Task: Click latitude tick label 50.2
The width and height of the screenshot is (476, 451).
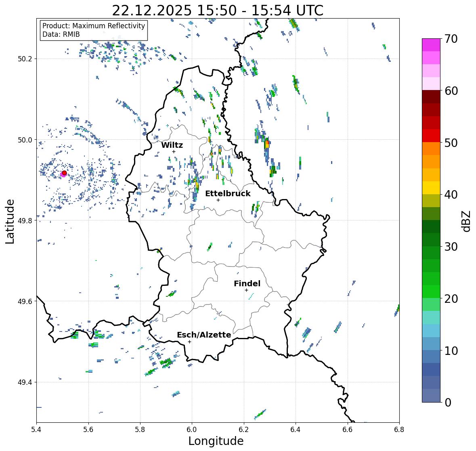Action: [25, 59]
